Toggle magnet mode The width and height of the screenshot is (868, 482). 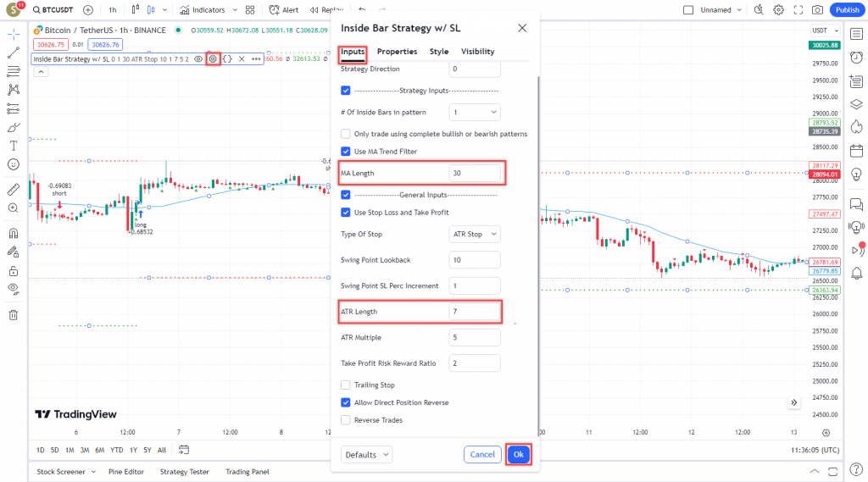(x=14, y=233)
